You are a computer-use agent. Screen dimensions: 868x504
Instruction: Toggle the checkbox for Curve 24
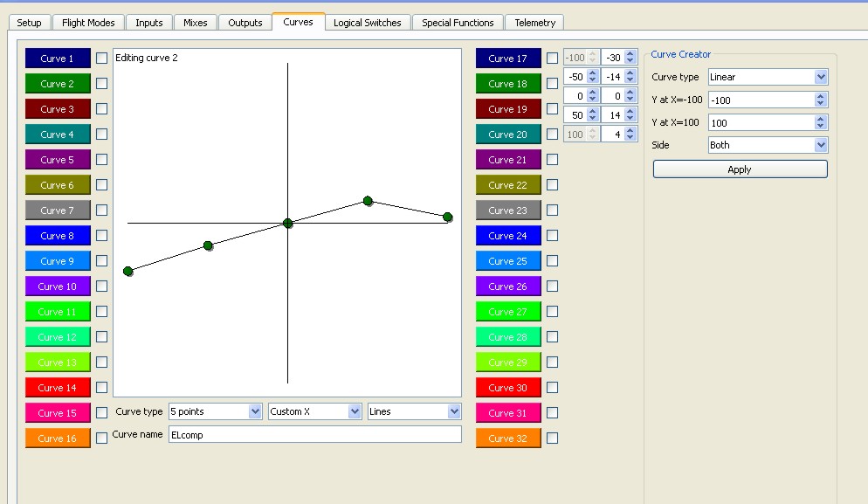click(x=552, y=236)
